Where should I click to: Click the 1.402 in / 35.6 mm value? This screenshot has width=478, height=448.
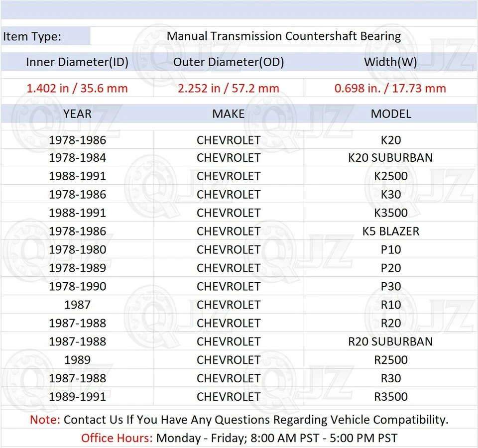pos(77,88)
